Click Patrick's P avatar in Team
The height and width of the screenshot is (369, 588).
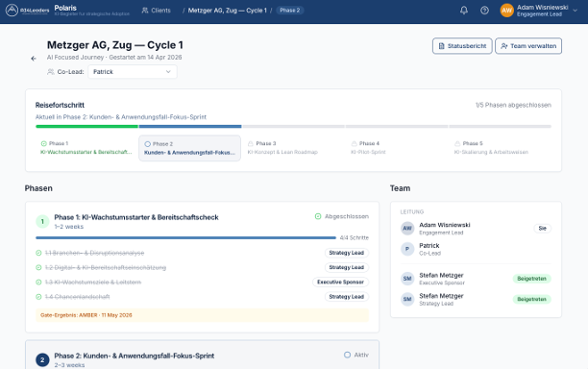407,249
